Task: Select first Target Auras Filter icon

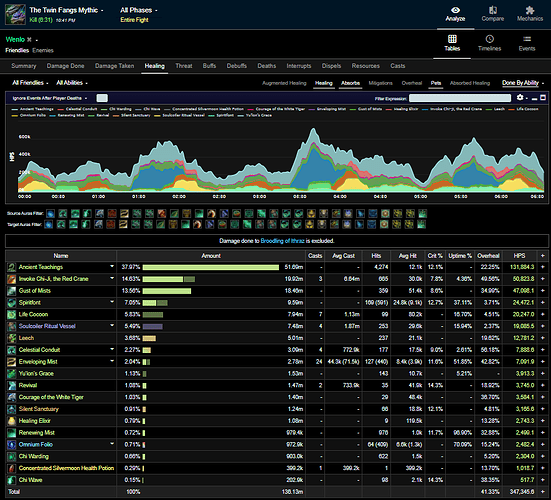Action: [x=48, y=224]
